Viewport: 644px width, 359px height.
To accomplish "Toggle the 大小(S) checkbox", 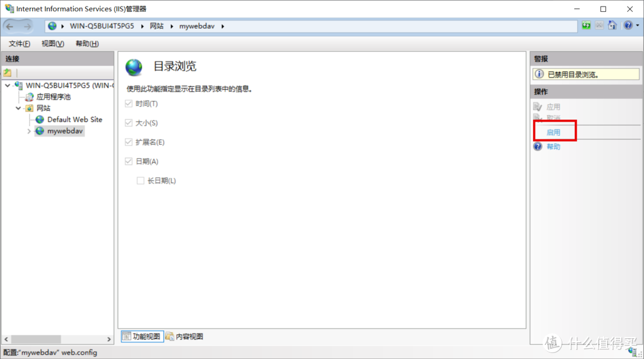I will pyautogui.click(x=129, y=123).
